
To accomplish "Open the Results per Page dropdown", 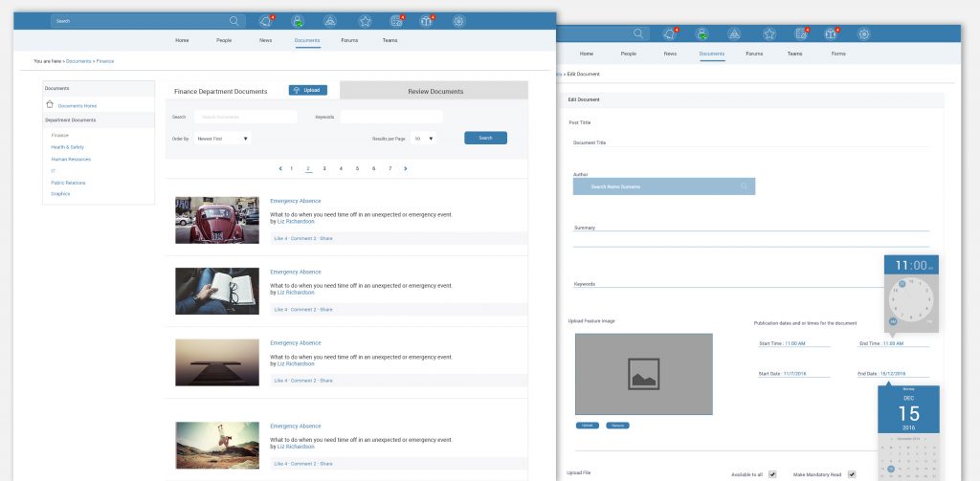I will coord(423,139).
